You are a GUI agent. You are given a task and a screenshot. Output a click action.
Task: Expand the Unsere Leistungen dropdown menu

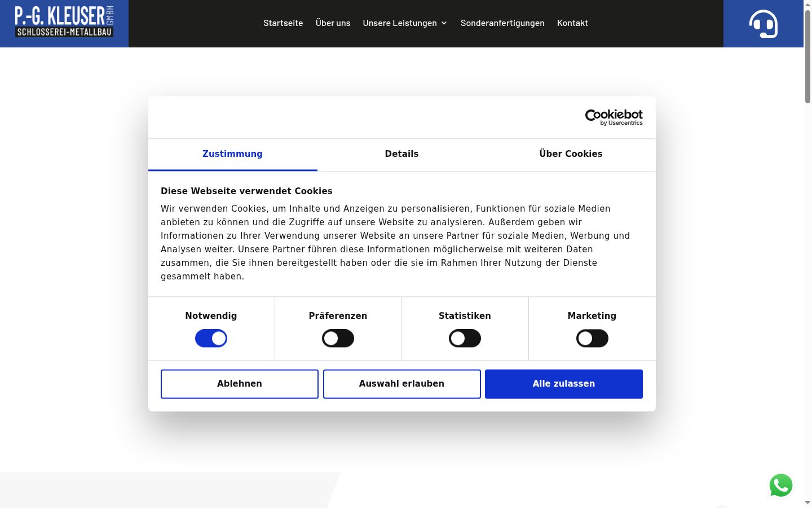(405, 23)
